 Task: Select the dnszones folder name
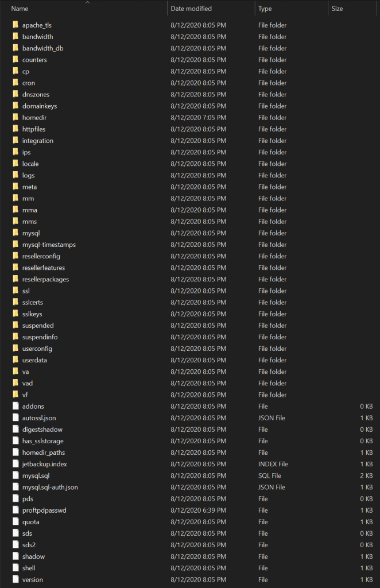tap(36, 95)
